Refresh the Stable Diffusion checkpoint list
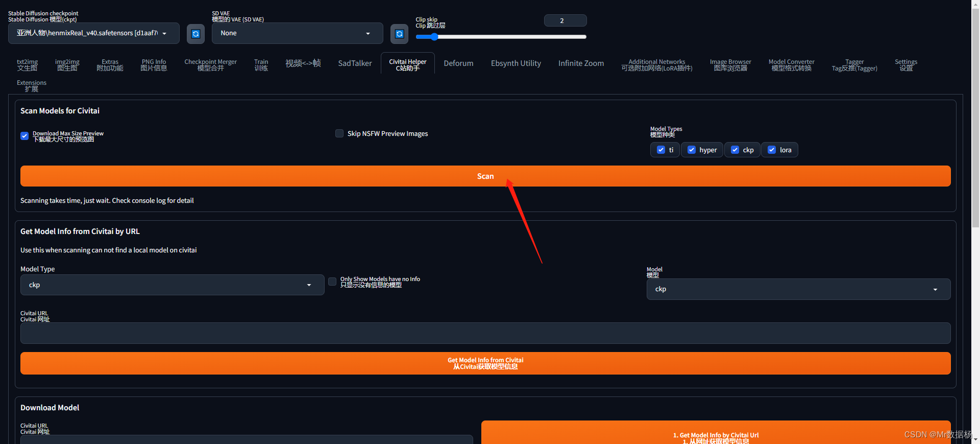980x444 pixels. coord(195,34)
